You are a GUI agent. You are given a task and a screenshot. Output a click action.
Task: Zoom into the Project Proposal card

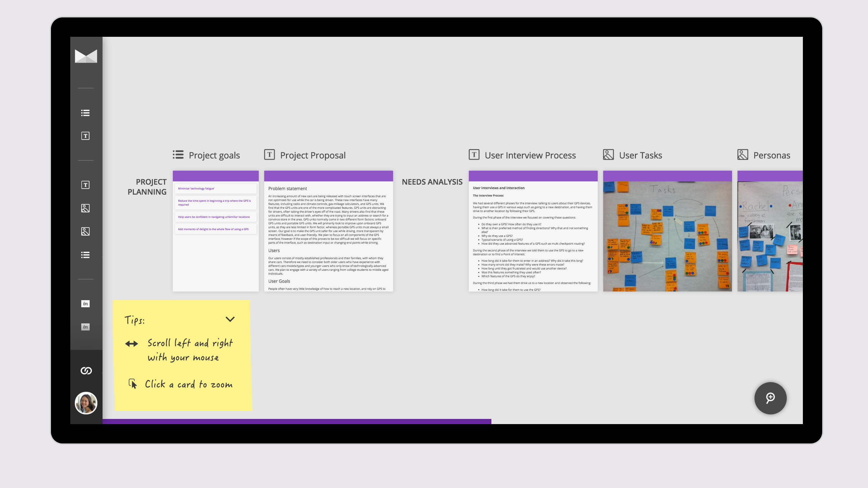[329, 233]
